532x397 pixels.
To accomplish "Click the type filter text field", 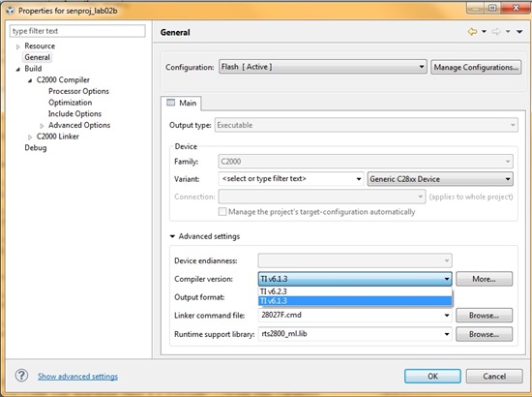I will (77, 31).
